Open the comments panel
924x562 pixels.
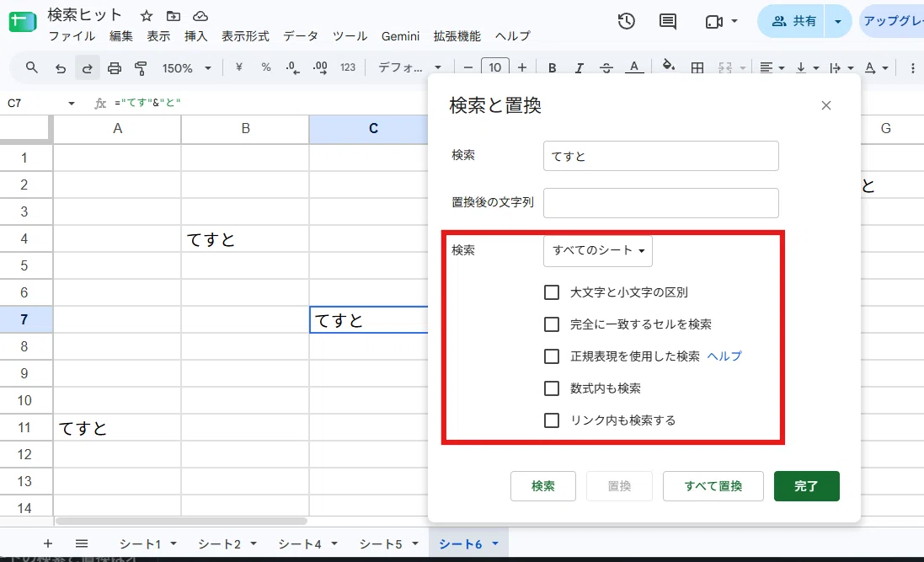668,22
